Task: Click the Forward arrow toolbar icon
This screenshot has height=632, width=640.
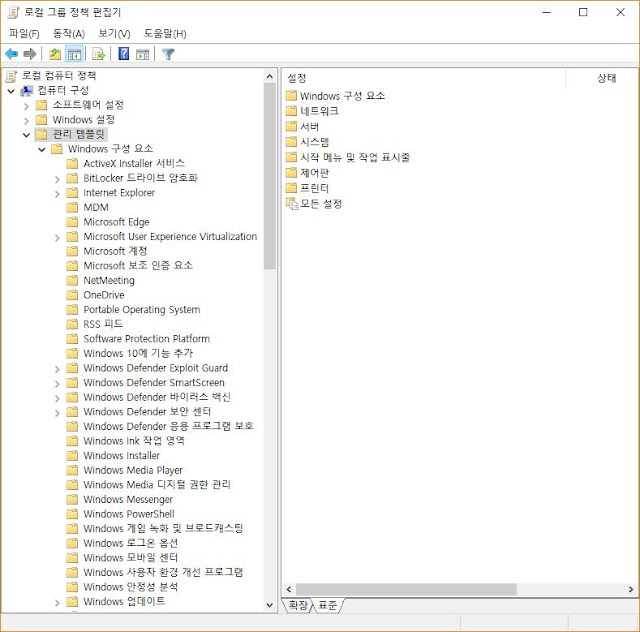Action: [30, 54]
